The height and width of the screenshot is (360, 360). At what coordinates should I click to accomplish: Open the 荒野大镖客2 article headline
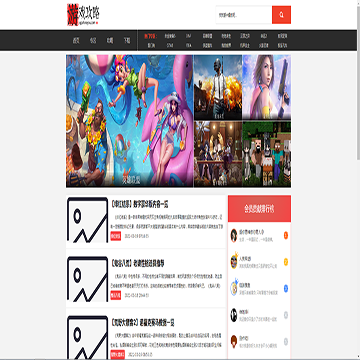[143, 322]
